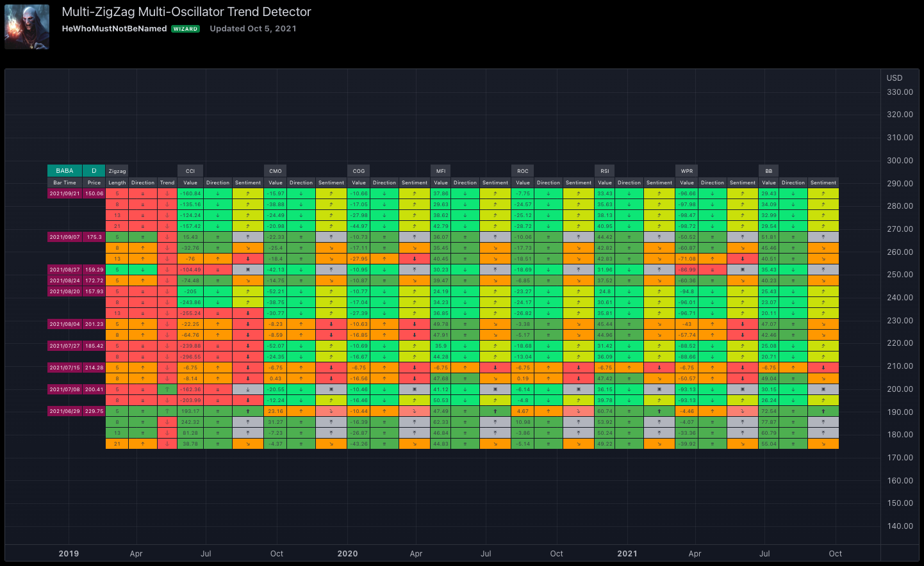The image size is (924, 566).
Task: Select the 2021/07/15 bar time cell
Action: pyautogui.click(x=65, y=368)
